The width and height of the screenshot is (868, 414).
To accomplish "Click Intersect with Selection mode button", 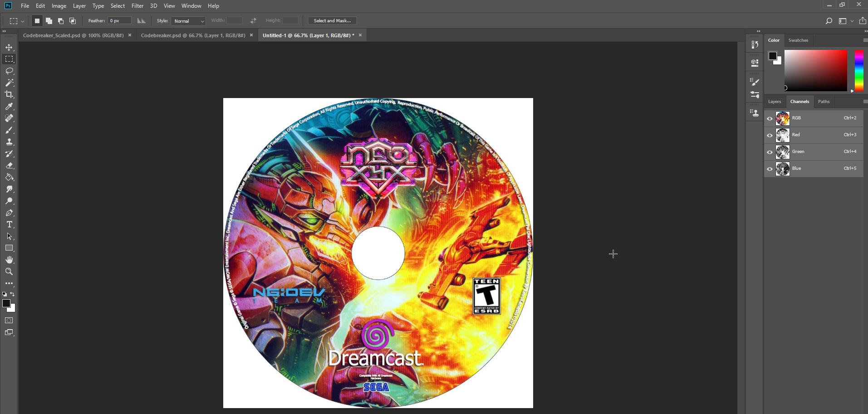I will pos(73,21).
